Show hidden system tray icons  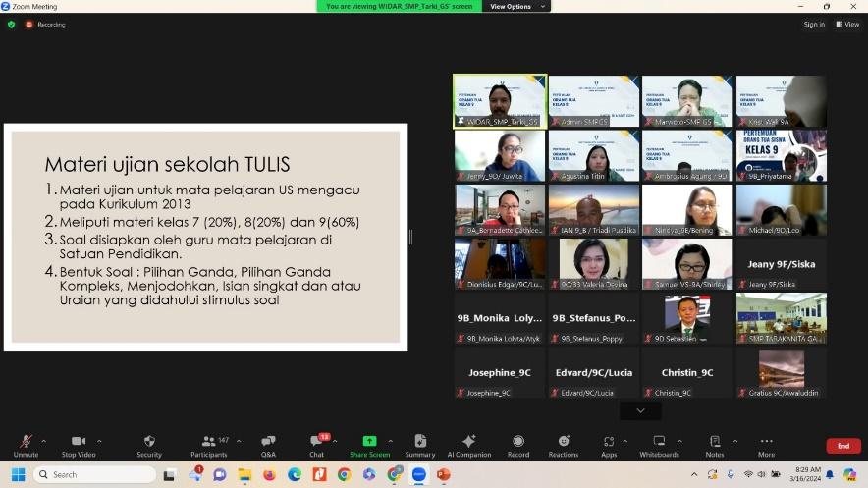(x=694, y=474)
